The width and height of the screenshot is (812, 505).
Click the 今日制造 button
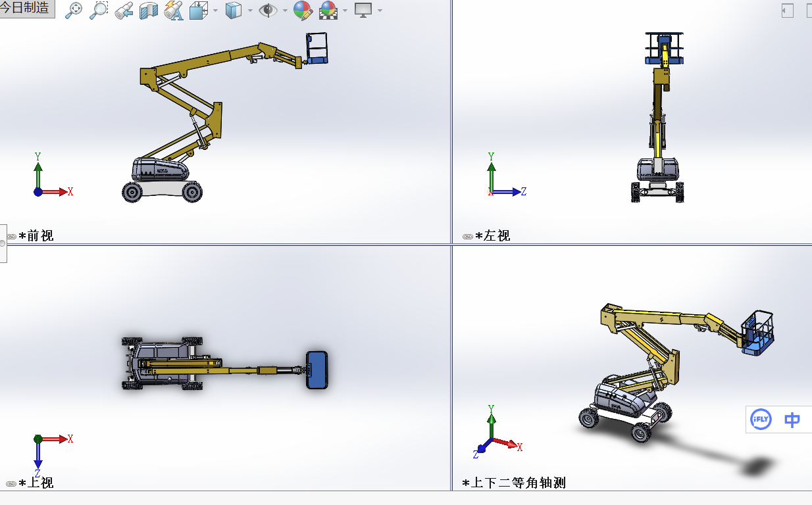coord(27,9)
